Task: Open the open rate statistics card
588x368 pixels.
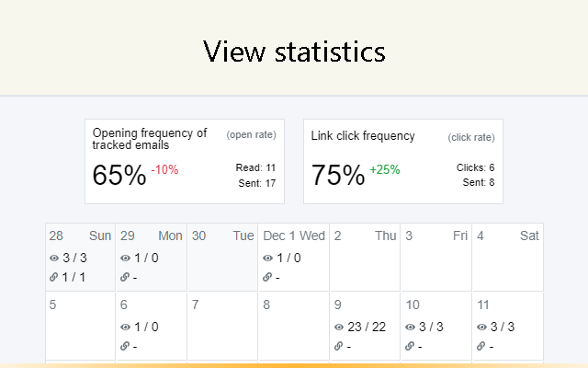Action: point(185,161)
